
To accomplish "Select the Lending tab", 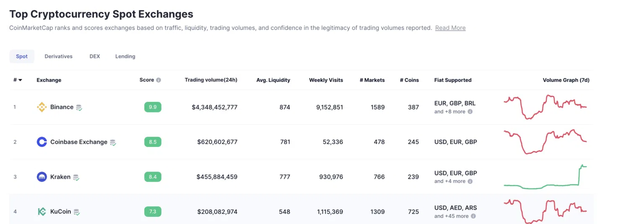I will 125,56.
